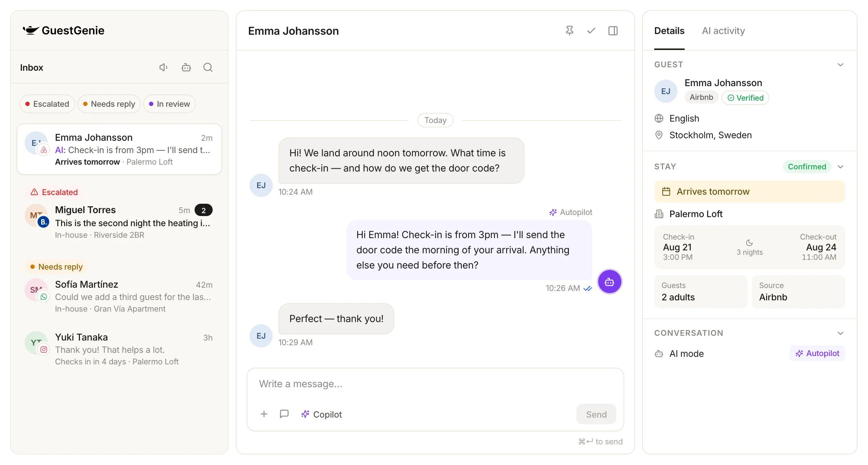This screenshot has width=868, height=465.
Task: Click the location pin beside Stockholm, Sweden
Action: [659, 135]
